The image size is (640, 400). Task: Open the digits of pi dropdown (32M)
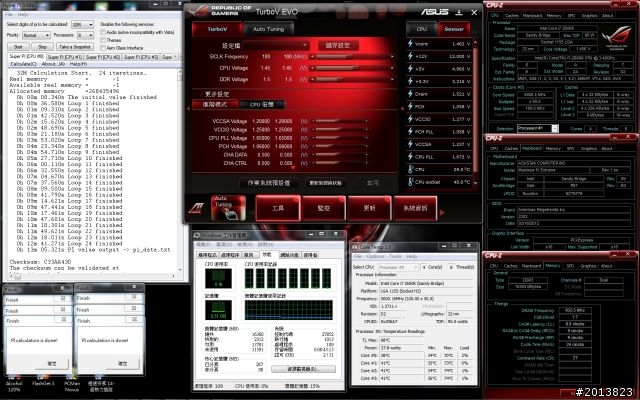coord(82,24)
